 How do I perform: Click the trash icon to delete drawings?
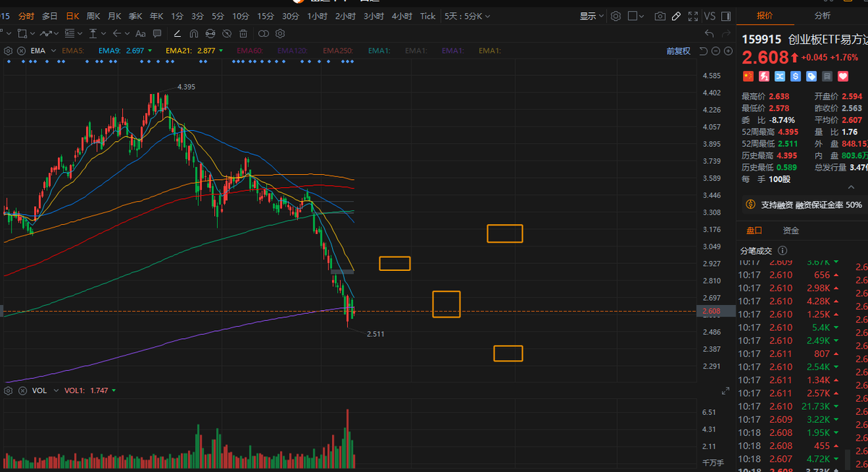(244, 33)
